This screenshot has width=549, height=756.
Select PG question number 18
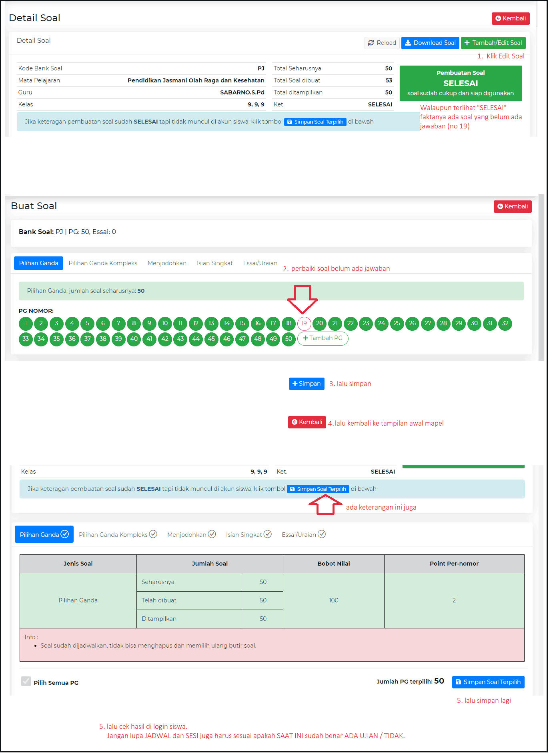pyautogui.click(x=289, y=324)
